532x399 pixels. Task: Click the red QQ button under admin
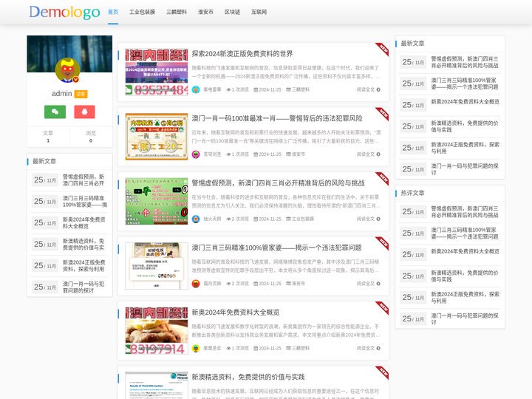click(84, 112)
